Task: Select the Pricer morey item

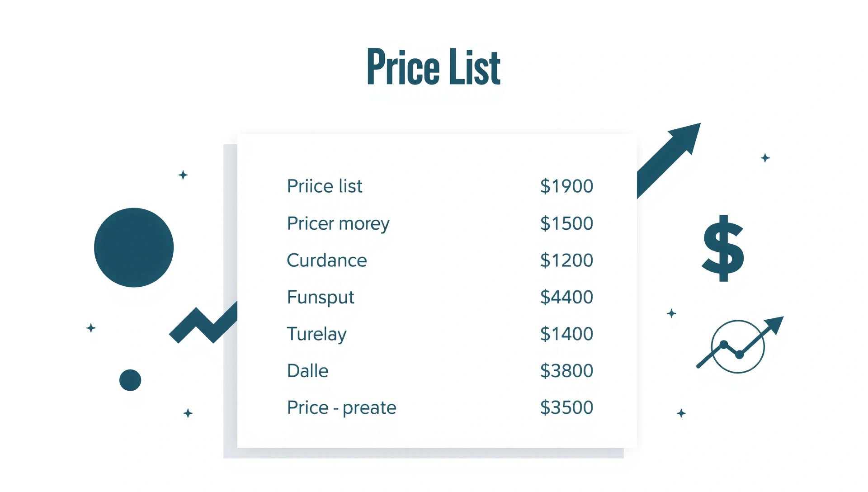Action: point(338,223)
